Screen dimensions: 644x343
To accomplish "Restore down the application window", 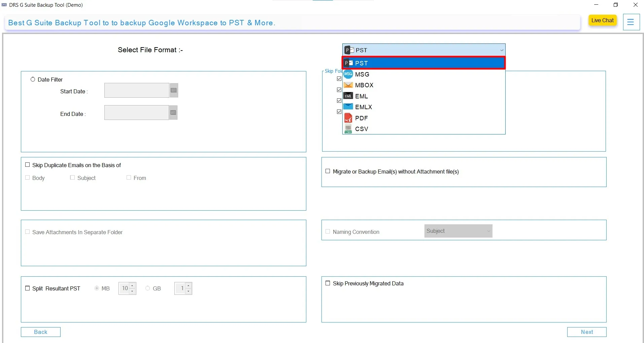I will click(x=616, y=5).
